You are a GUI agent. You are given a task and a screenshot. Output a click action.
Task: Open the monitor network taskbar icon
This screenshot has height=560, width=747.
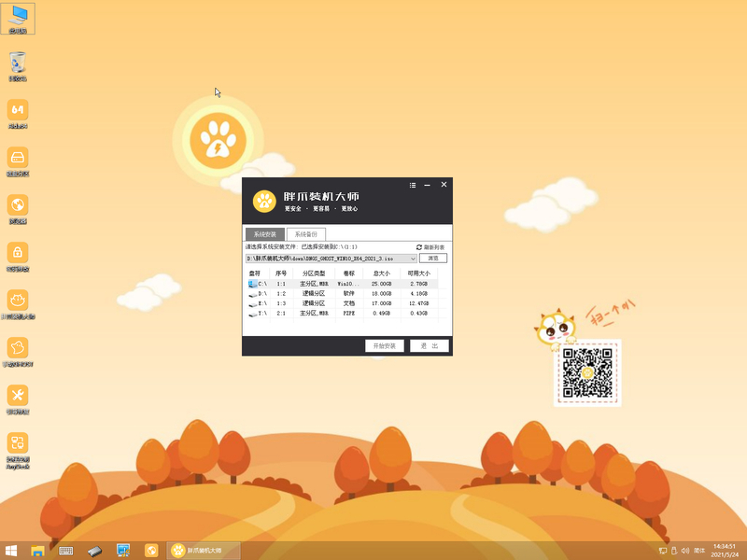coord(123,551)
